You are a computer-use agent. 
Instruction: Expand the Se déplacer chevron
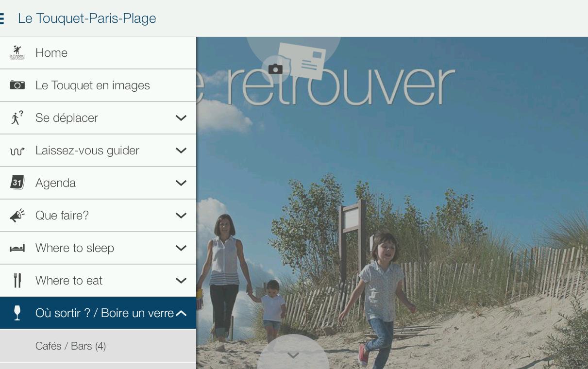pyautogui.click(x=181, y=118)
